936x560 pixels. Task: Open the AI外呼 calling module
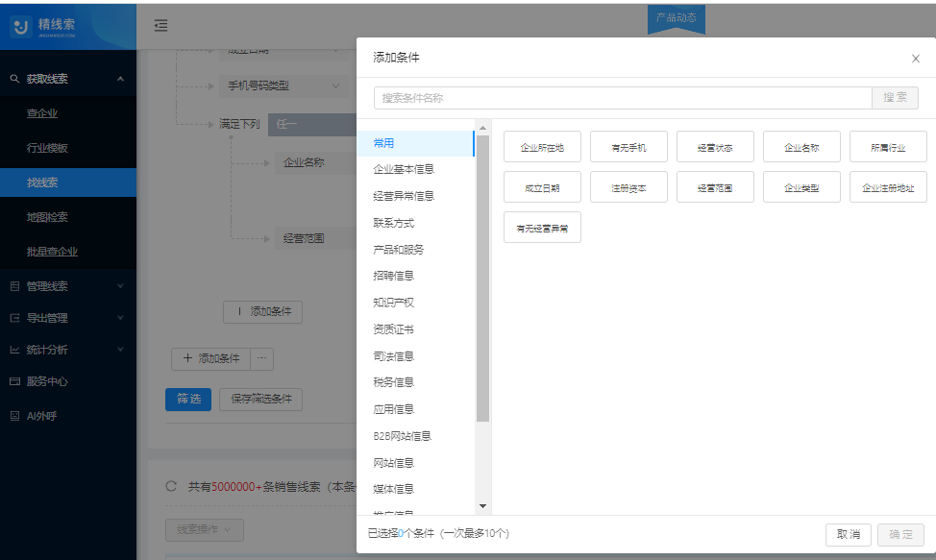point(43,416)
